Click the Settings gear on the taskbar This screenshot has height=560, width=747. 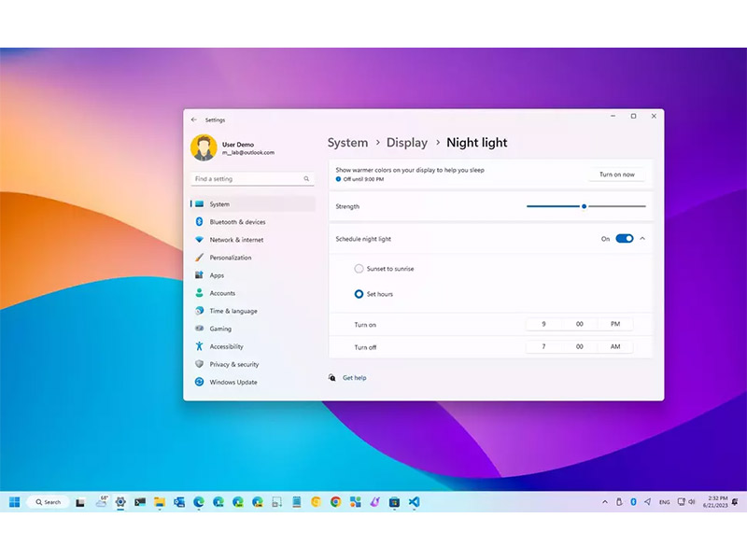point(120,502)
